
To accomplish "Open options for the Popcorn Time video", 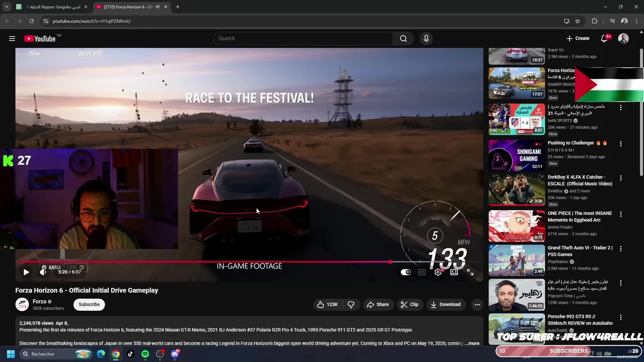I will [x=620, y=283].
